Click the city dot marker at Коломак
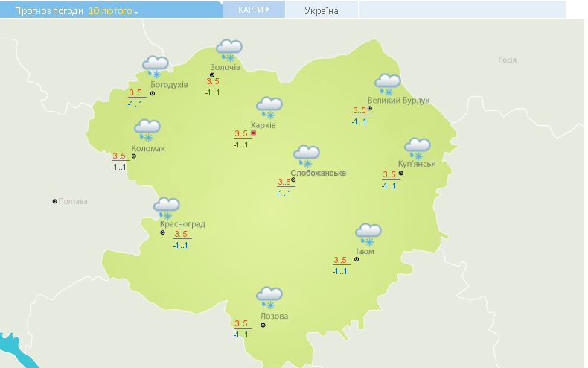Screen dimensions: 588x368 click(x=134, y=156)
